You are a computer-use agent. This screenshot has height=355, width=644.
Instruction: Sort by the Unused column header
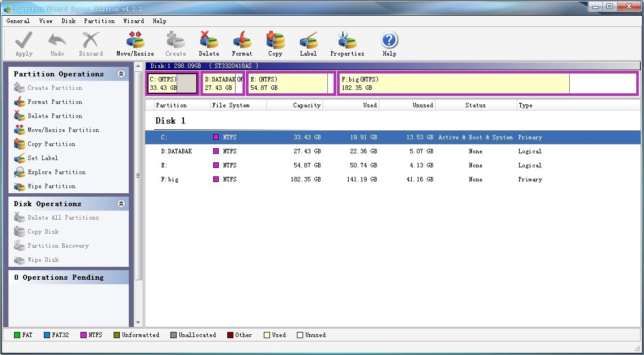[407, 105]
